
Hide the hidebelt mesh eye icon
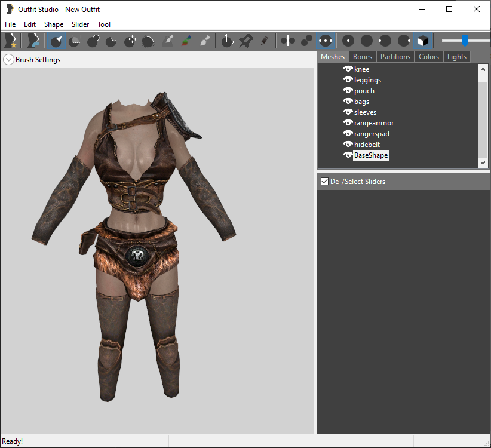click(x=348, y=144)
